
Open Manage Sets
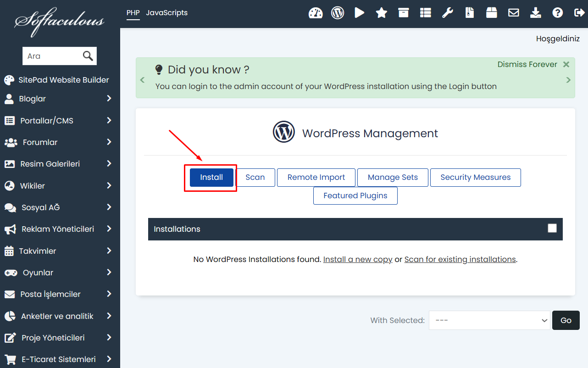[x=393, y=178]
